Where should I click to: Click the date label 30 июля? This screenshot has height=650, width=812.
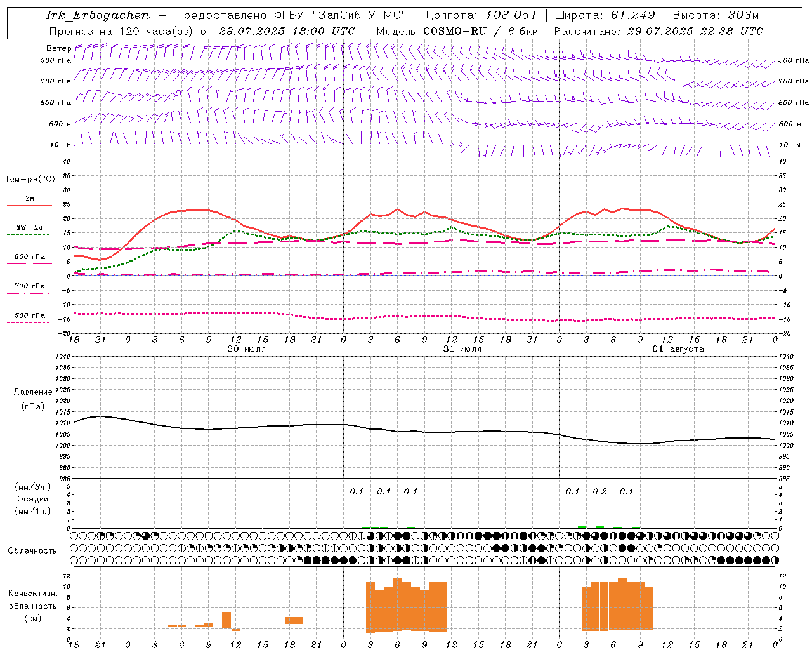coord(247,349)
